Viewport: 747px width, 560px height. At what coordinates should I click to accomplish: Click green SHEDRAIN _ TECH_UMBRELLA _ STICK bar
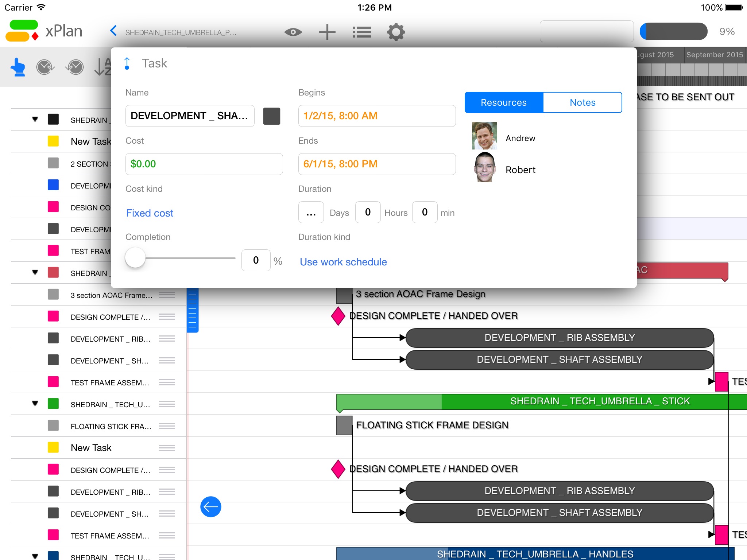[x=541, y=401]
